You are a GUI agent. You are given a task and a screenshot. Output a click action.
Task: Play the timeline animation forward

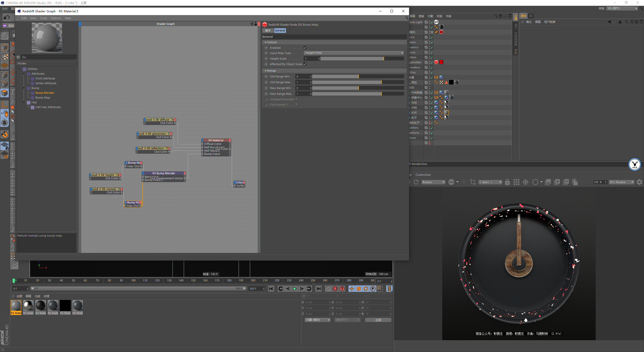point(295,289)
